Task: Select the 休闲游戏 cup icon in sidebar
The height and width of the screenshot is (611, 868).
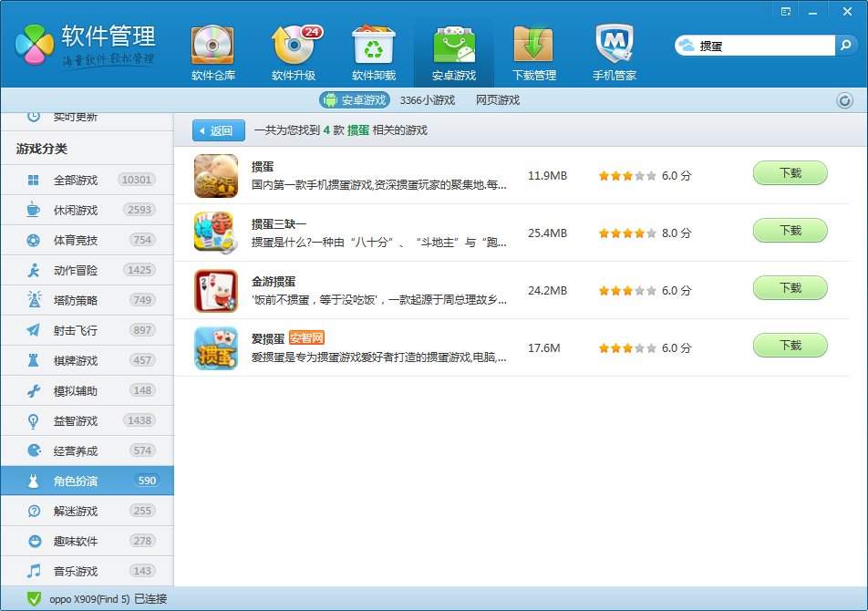Action: [33, 209]
